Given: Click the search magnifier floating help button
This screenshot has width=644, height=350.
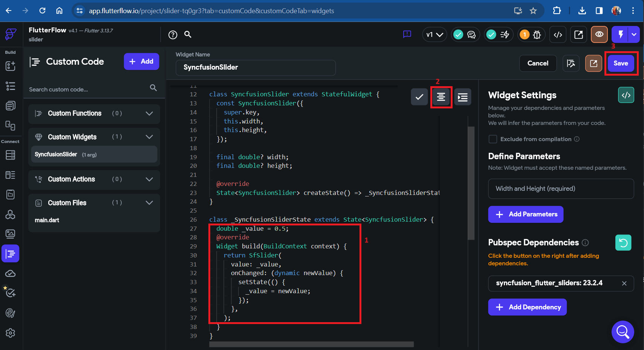Looking at the screenshot, I should (x=623, y=332).
